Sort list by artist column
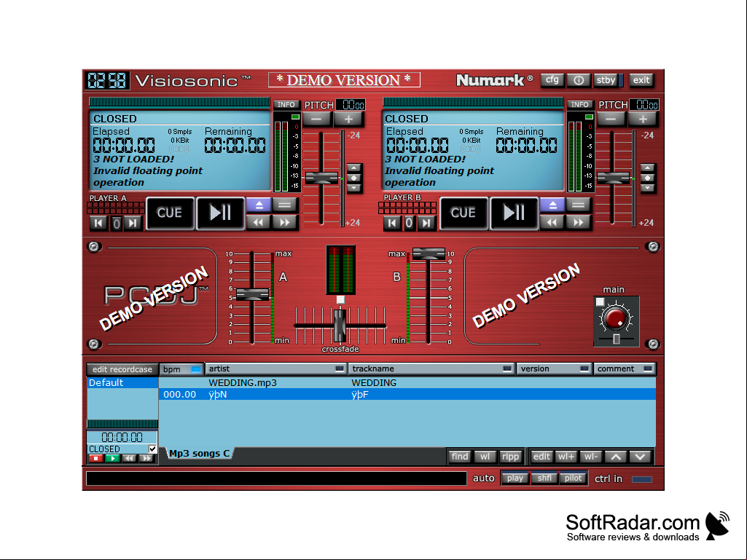 point(276,368)
